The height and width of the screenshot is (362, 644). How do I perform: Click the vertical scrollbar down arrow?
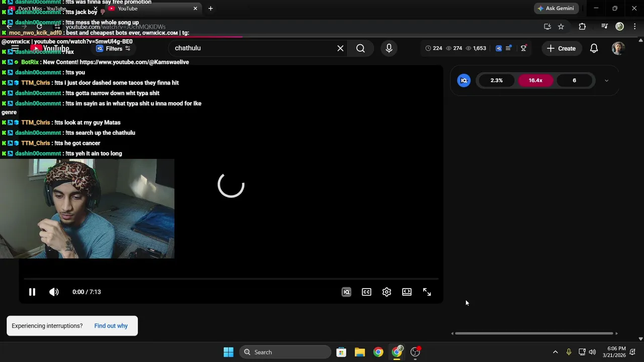640,339
